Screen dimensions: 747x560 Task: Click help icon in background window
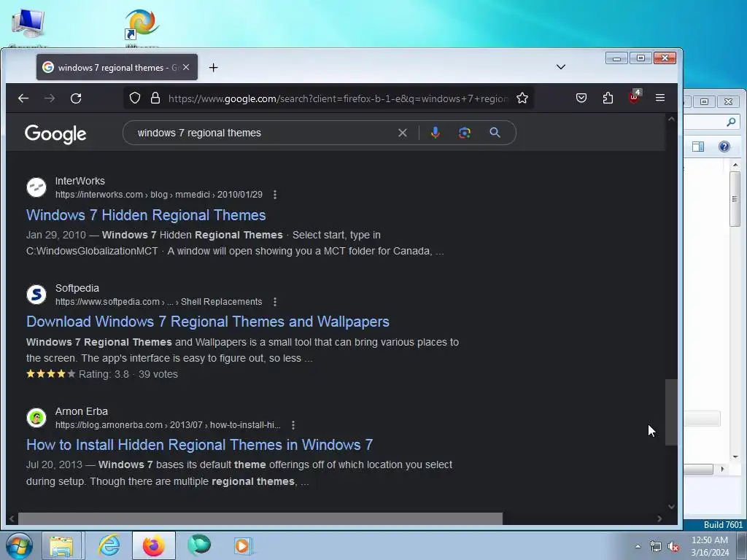(724, 147)
